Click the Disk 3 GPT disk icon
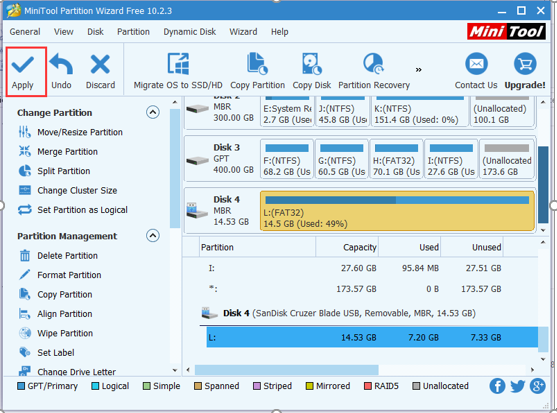This screenshot has width=557, height=413. pyautogui.click(x=198, y=161)
